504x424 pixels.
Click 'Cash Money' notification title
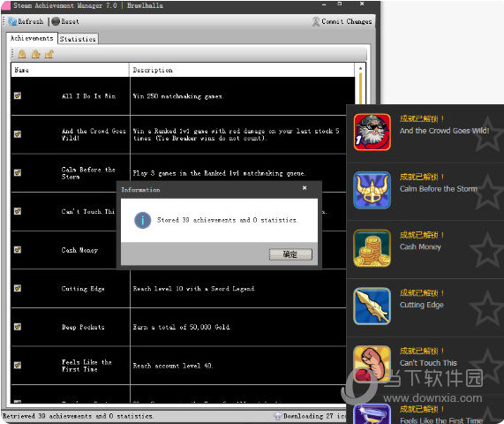[420, 246]
